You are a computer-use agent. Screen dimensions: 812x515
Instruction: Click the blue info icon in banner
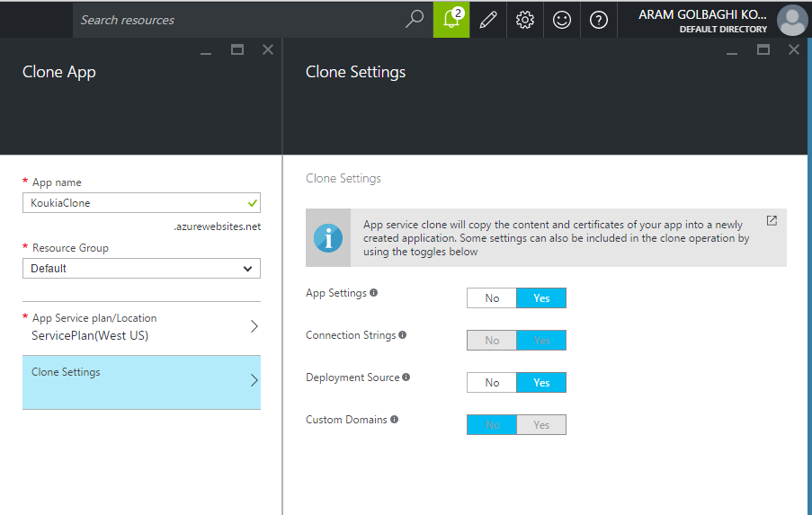click(x=328, y=238)
